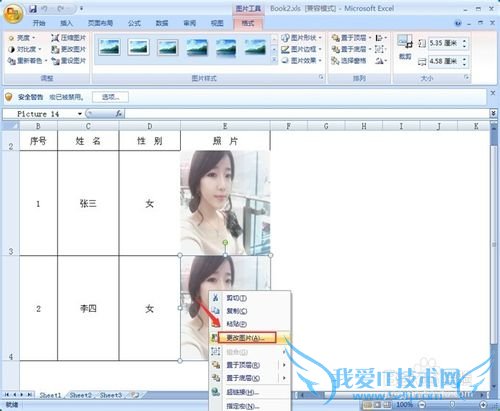Image resolution: width=500 pixels, height=411 pixels.
Task: Click the height field showing 5.35 厘米
Action: (445, 43)
